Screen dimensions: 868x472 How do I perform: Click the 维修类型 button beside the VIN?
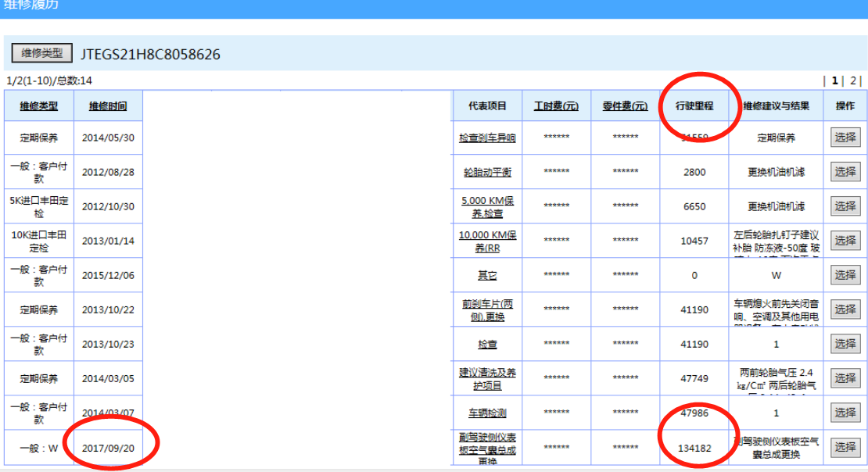coord(41,53)
